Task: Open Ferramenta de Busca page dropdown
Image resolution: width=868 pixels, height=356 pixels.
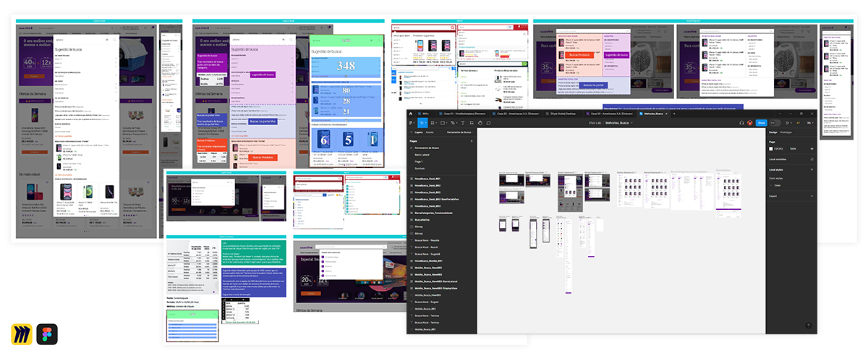Action: coord(460,132)
